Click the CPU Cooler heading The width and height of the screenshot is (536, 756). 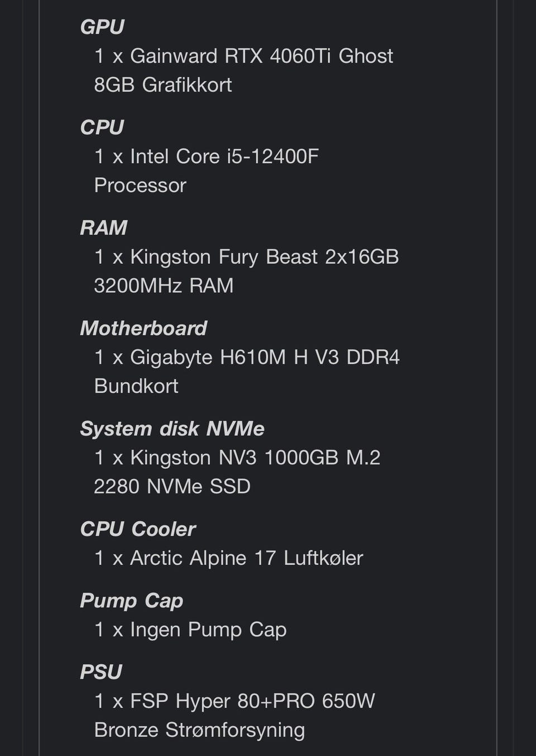[138, 529]
